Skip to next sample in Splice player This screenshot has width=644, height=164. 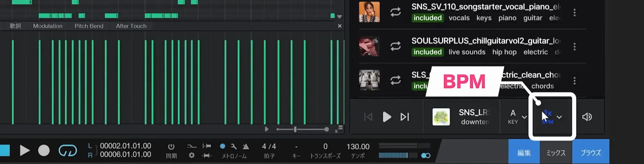point(404,117)
